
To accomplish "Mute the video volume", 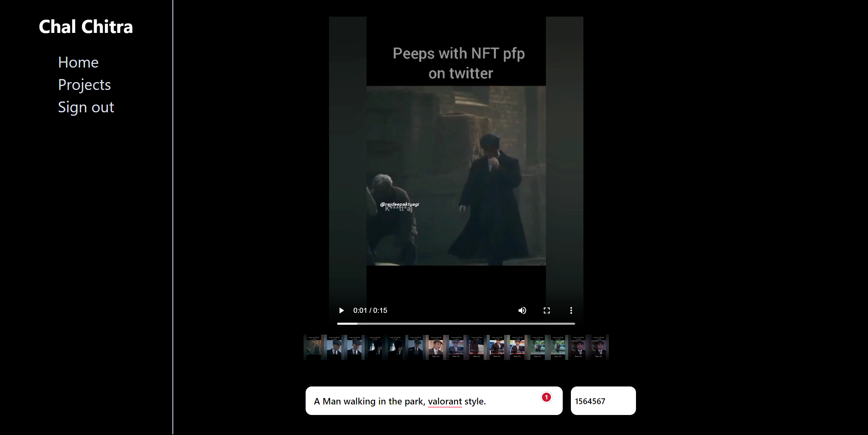I will [x=522, y=310].
